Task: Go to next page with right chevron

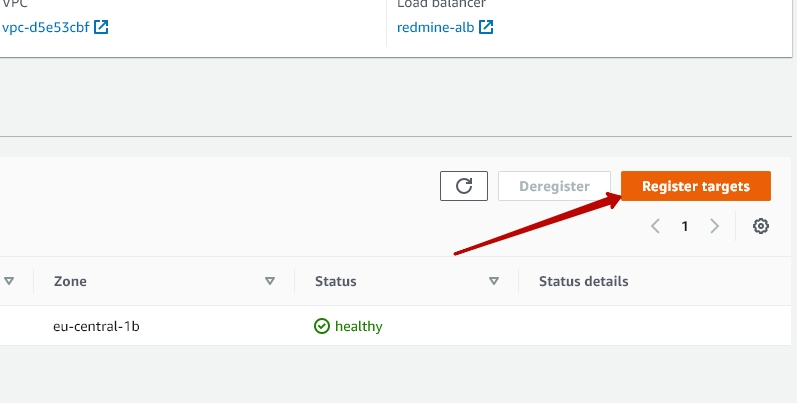Action: tap(714, 226)
